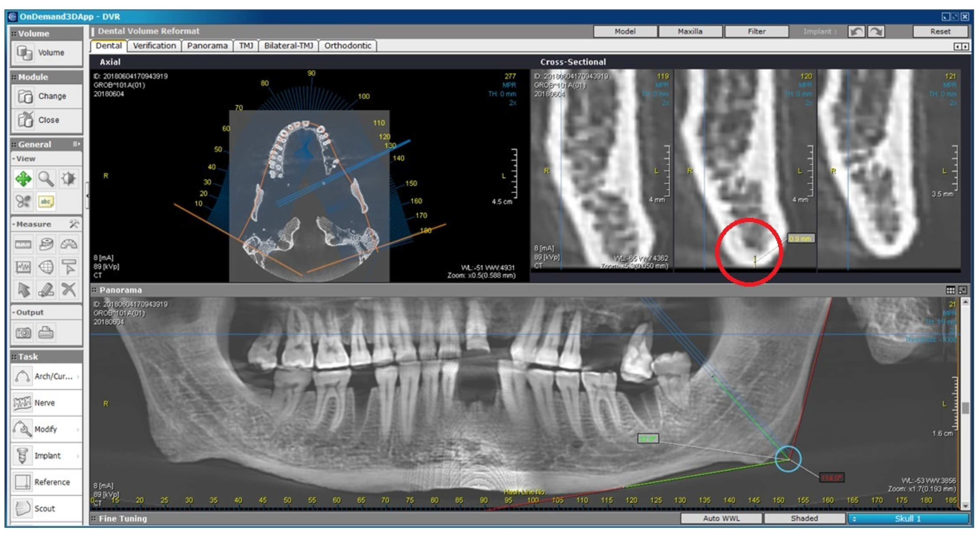Viewport: 980px width, 539px height.
Task: Select the Ruler distance measure tool
Action: [23, 244]
